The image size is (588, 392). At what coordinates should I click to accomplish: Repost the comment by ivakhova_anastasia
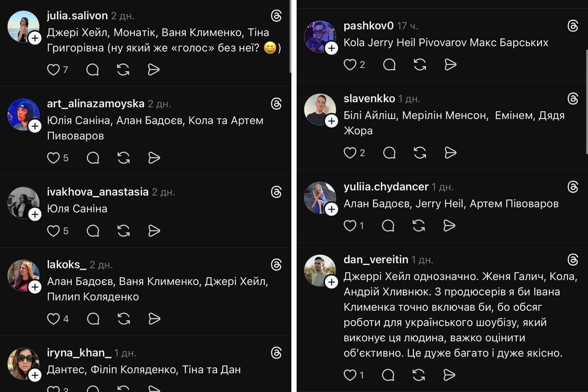tap(123, 230)
